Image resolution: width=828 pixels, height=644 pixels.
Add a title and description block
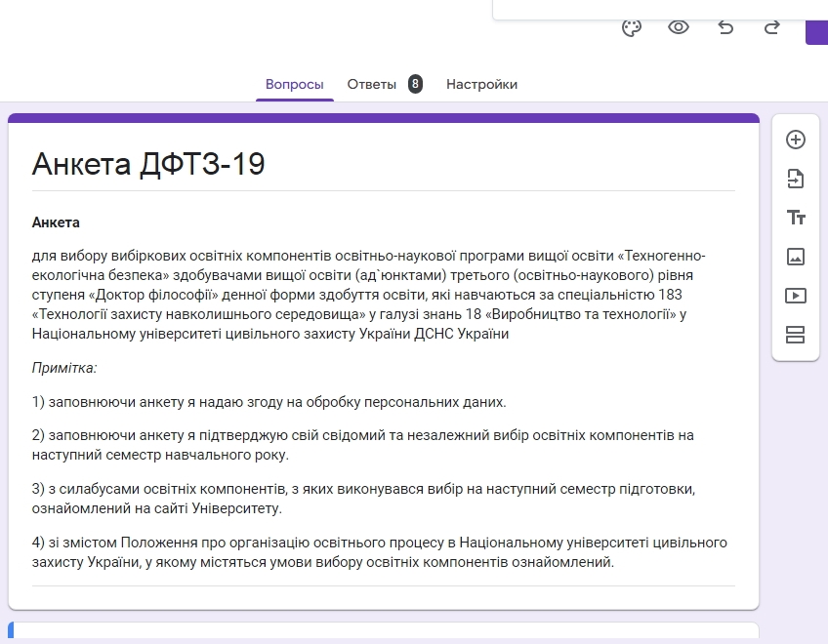[796, 218]
